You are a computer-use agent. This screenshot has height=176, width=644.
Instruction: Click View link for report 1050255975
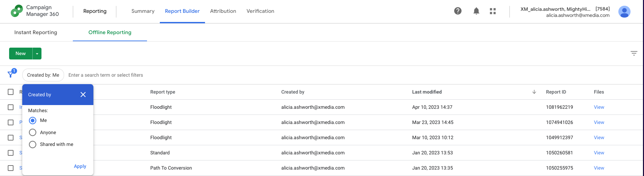pos(599,168)
